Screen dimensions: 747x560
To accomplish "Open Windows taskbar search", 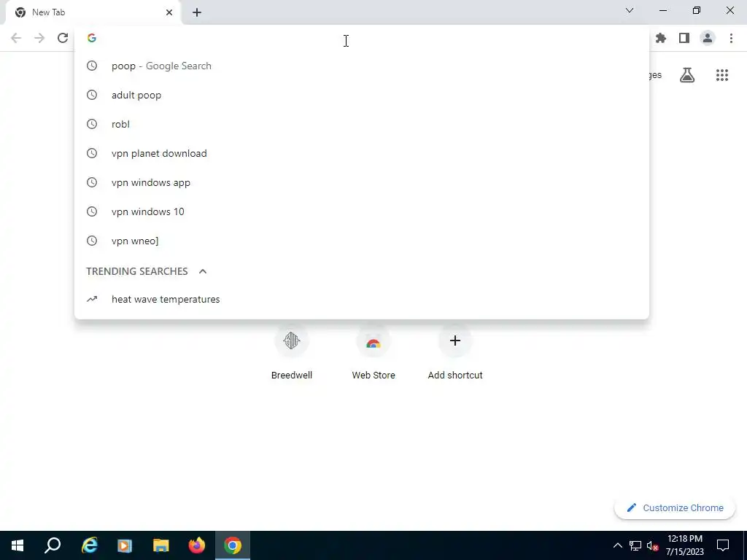I will click(x=53, y=545).
